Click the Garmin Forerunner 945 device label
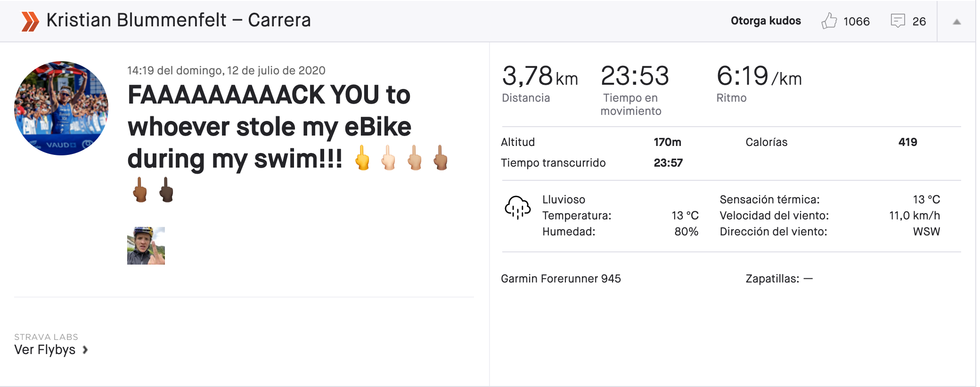Viewport: 980px width, 387px height. (561, 279)
